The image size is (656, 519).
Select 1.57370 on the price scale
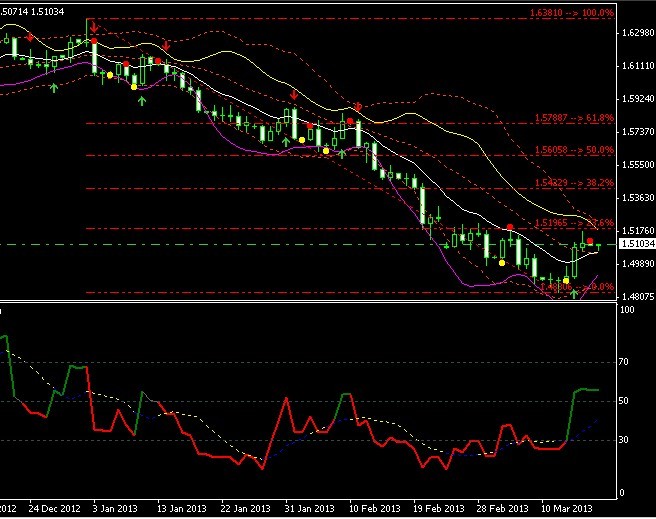coord(638,132)
